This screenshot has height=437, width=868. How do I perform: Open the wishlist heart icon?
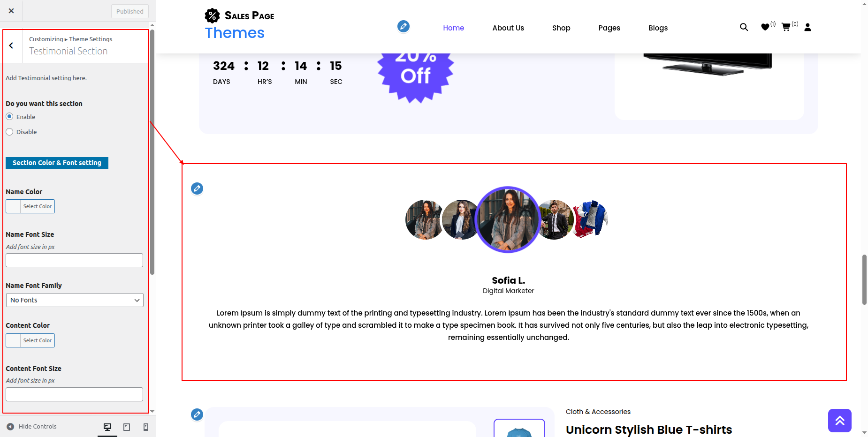pos(765,27)
